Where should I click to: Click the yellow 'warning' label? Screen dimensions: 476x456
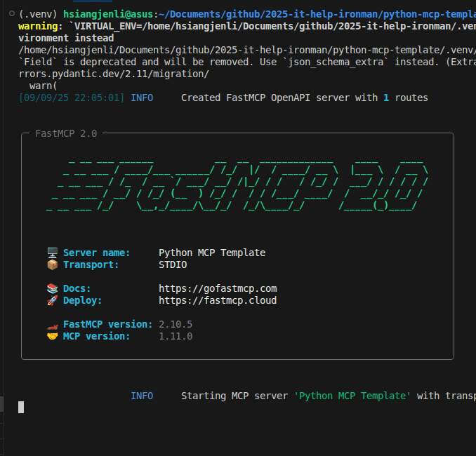click(38, 26)
